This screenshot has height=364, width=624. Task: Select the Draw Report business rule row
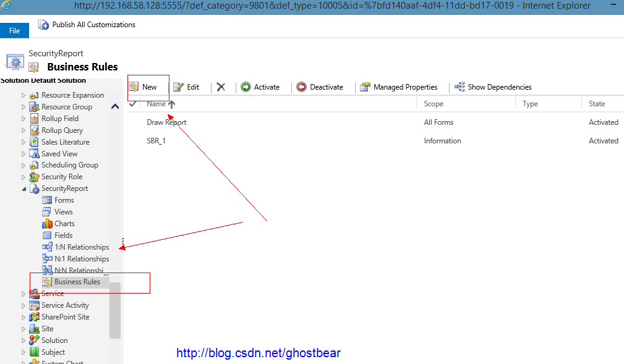375,122
